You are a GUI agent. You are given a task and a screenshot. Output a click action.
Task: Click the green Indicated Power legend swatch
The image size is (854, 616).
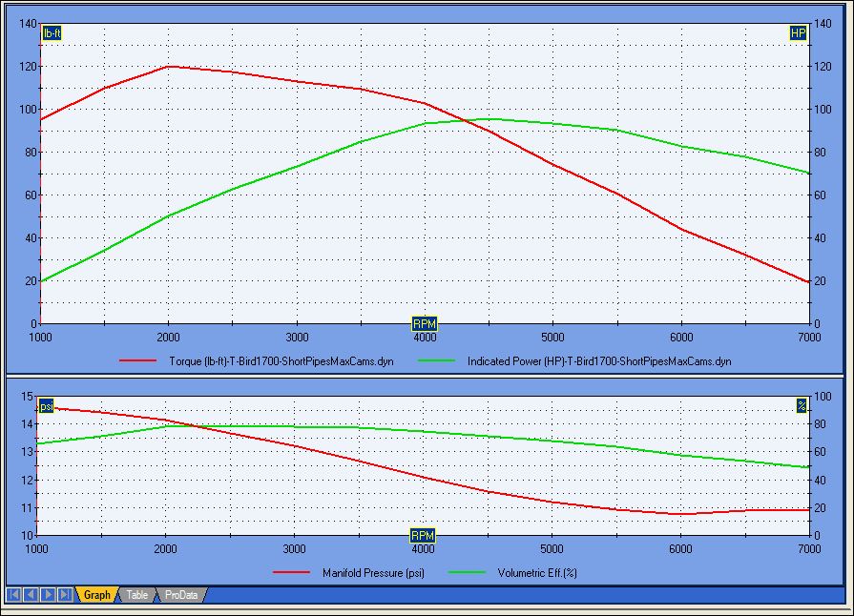tap(436, 360)
